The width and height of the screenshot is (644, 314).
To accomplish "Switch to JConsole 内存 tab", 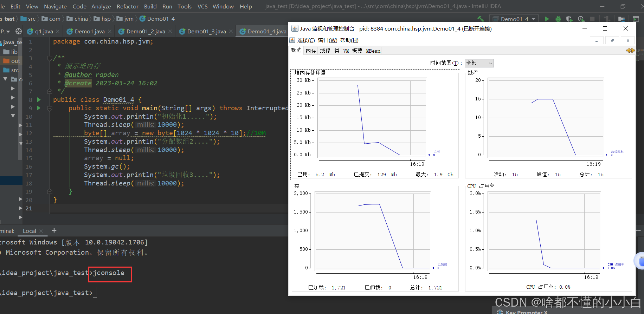I will (x=311, y=51).
